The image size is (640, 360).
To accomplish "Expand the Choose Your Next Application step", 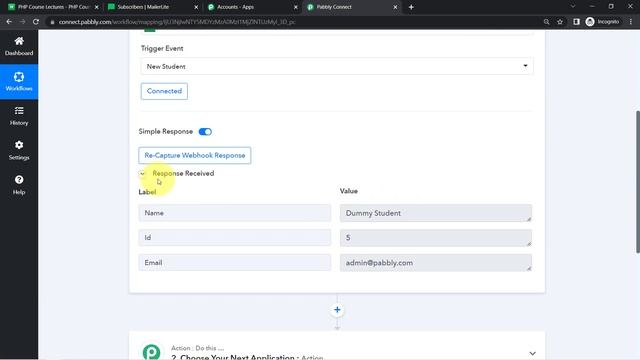I will point(532,353).
